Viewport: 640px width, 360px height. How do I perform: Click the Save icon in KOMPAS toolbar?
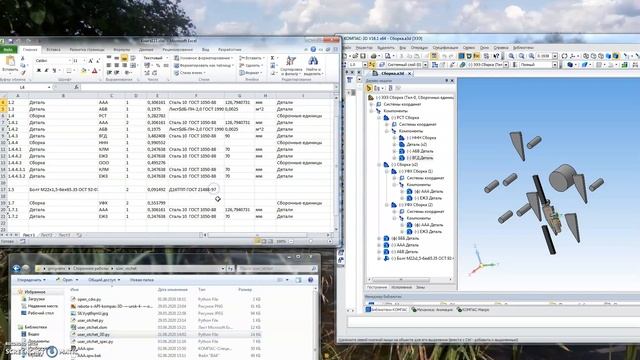tap(362, 56)
